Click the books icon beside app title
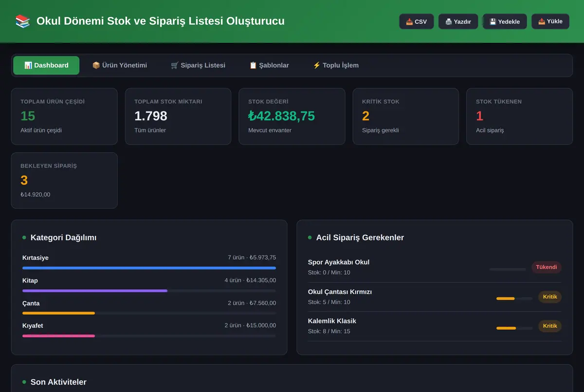Image resolution: width=584 pixels, height=392 pixels. point(23,21)
